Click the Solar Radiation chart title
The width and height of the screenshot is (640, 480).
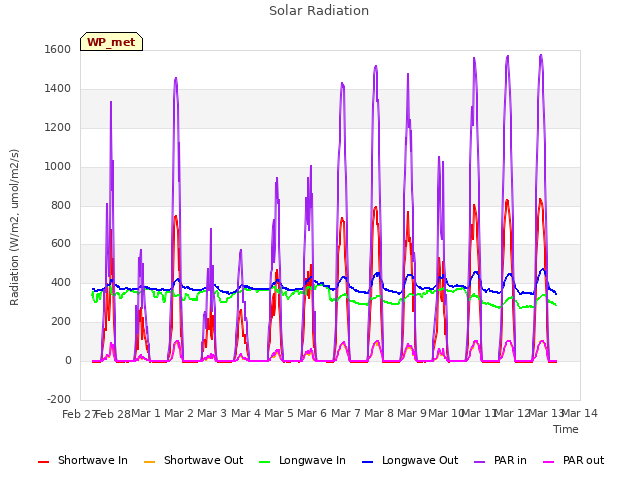pyautogui.click(x=319, y=11)
